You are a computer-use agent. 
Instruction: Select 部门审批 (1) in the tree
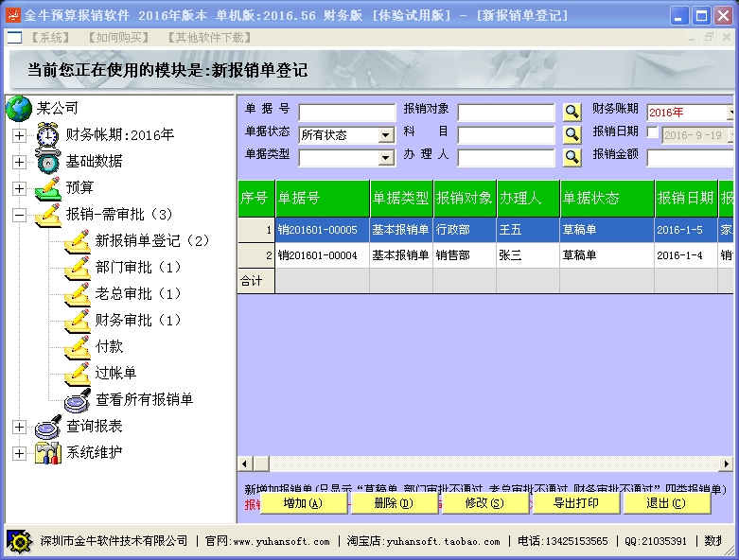tap(137, 267)
